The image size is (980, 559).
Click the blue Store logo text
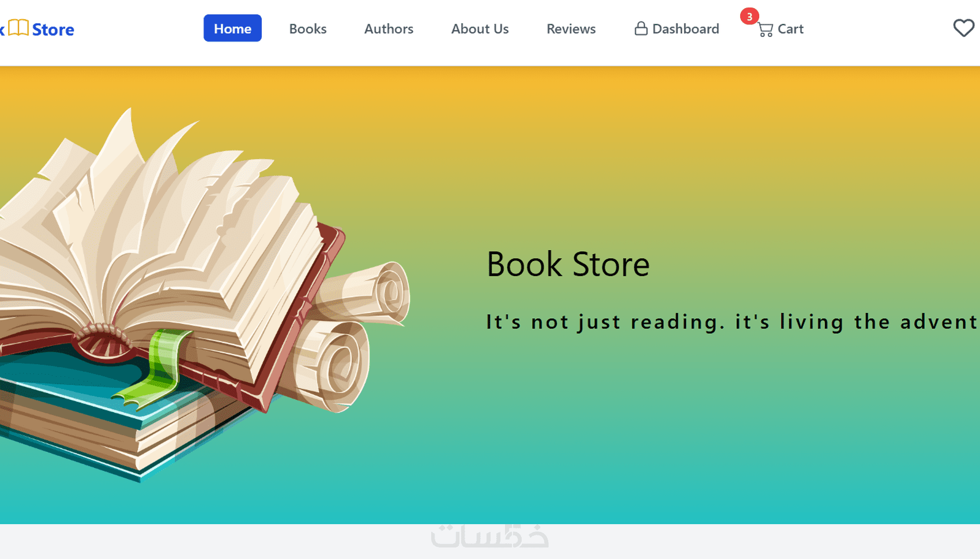click(53, 29)
